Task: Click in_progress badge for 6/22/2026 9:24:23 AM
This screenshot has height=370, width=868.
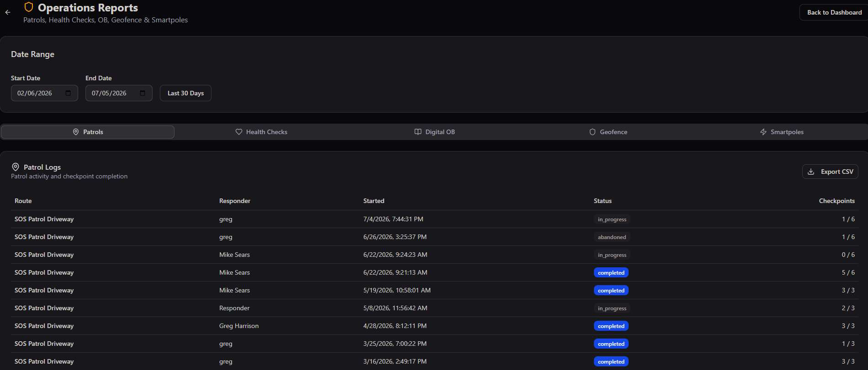Action: coord(612,255)
